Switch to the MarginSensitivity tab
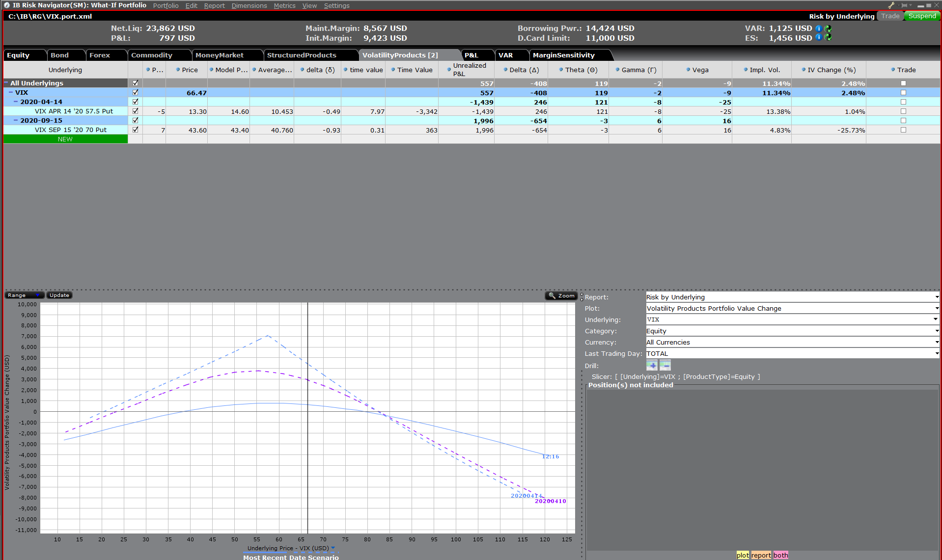The width and height of the screenshot is (942, 560). (563, 55)
